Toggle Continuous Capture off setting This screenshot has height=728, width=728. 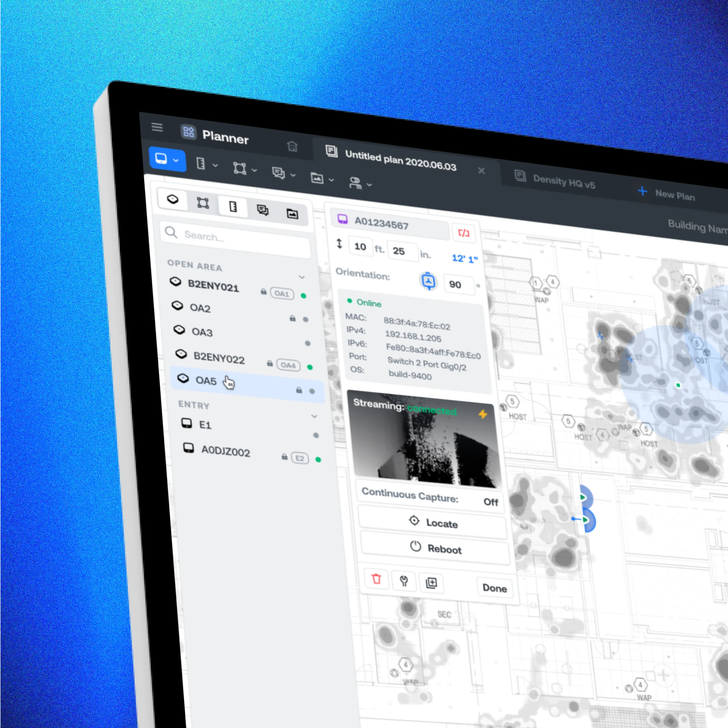tap(490, 502)
